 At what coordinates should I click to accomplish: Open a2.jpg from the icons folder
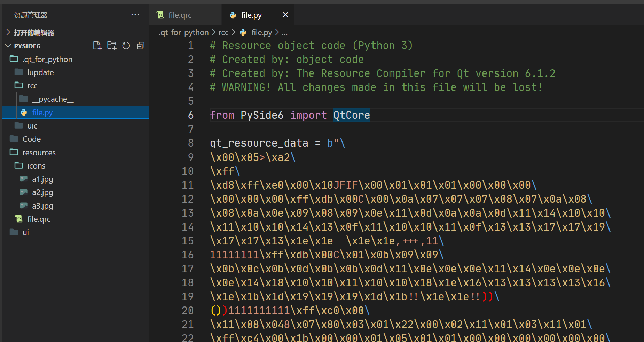tap(42, 192)
